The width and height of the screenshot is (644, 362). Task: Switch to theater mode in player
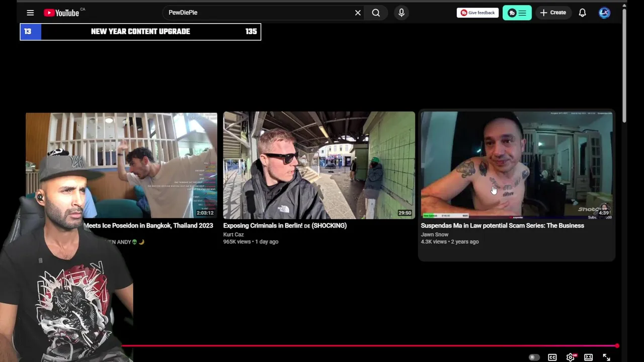tap(588, 357)
